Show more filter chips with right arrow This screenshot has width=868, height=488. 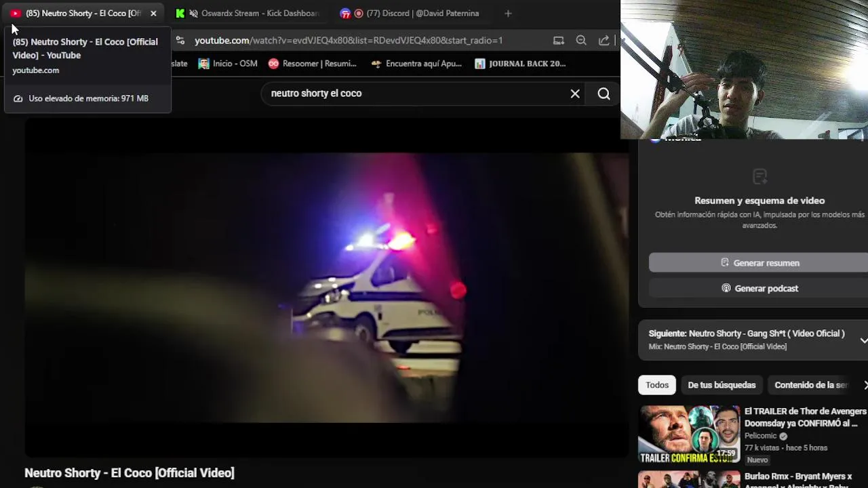pos(865,385)
